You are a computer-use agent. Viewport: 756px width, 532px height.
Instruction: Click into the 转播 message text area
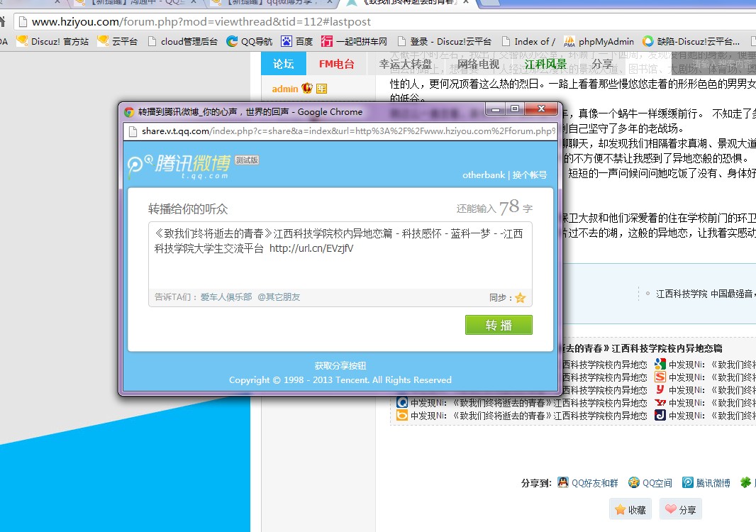click(x=340, y=255)
